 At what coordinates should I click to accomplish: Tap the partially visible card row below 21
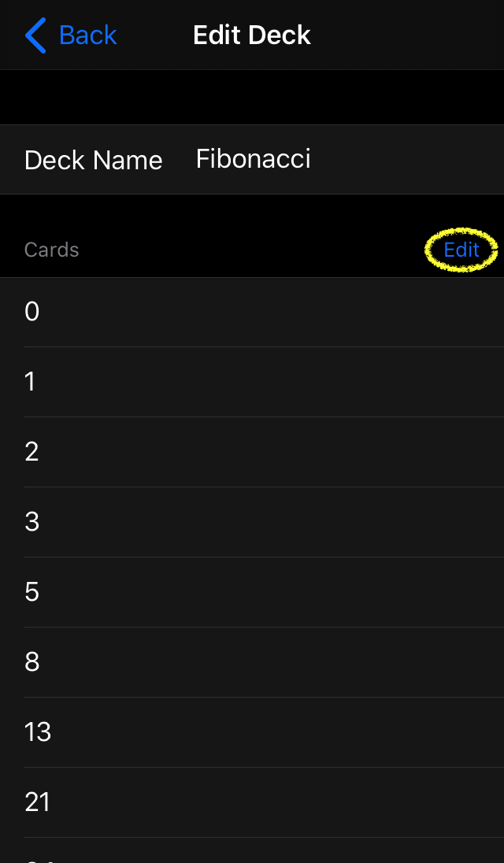point(252,850)
